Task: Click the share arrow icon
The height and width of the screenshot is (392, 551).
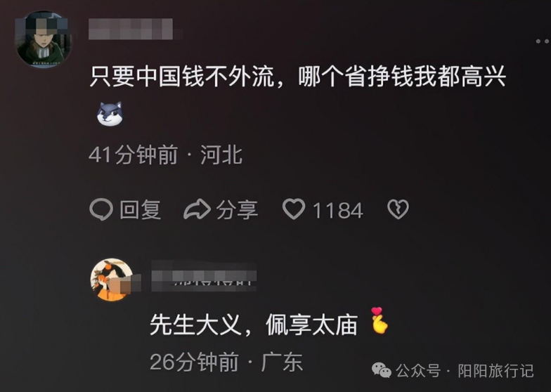Action: [x=197, y=209]
